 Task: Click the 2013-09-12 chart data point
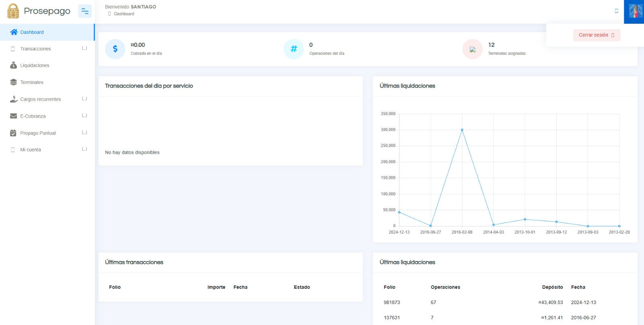point(556,222)
